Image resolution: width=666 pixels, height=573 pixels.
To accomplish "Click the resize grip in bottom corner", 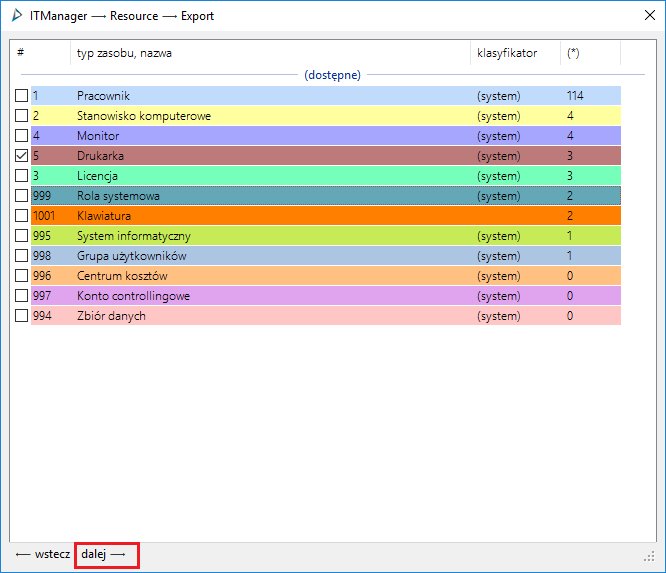I will coord(649,556).
